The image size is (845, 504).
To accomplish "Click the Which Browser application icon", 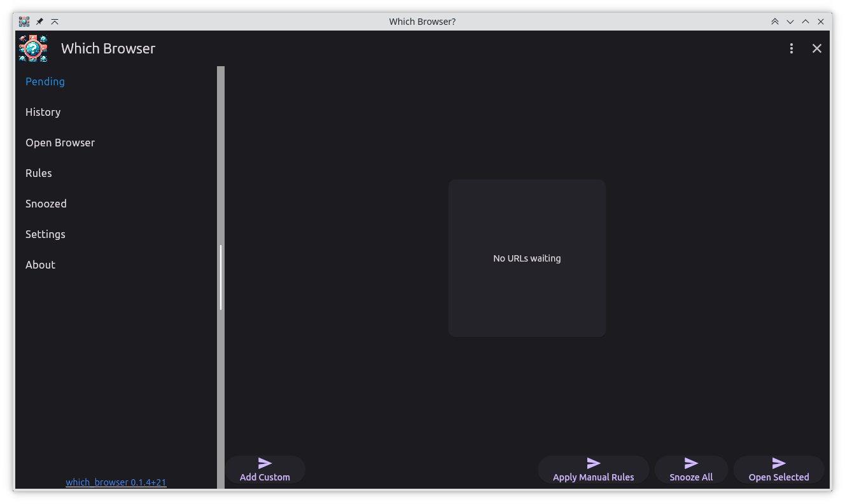I will click(32, 48).
